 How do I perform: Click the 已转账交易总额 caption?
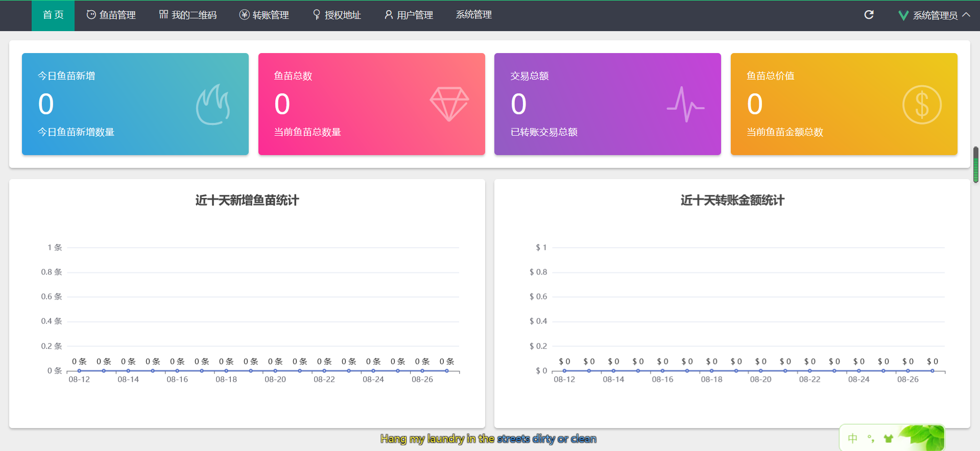coord(544,132)
